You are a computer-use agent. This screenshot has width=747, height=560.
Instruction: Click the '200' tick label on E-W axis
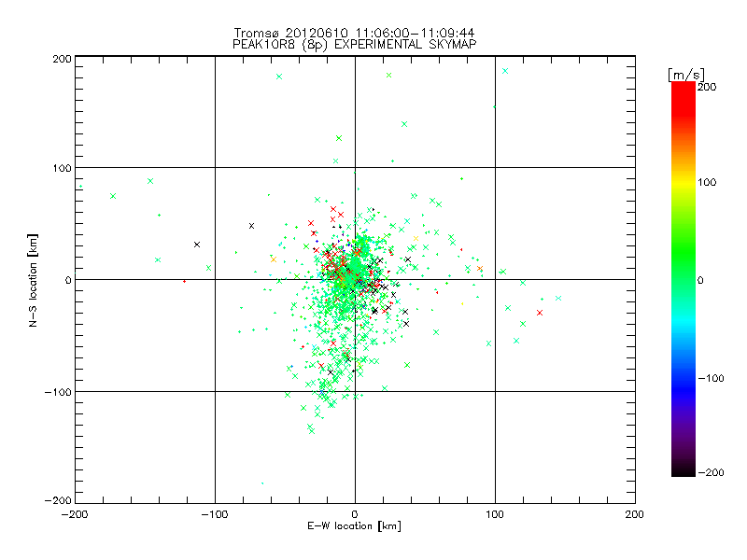[x=635, y=515]
